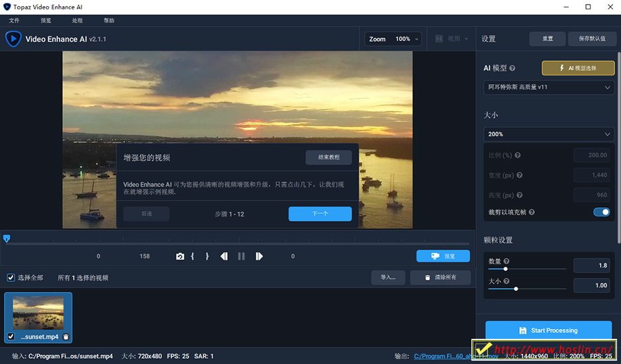The image size is (621, 364).
Task: Expand the AI model dropdown list
Action: point(549,87)
